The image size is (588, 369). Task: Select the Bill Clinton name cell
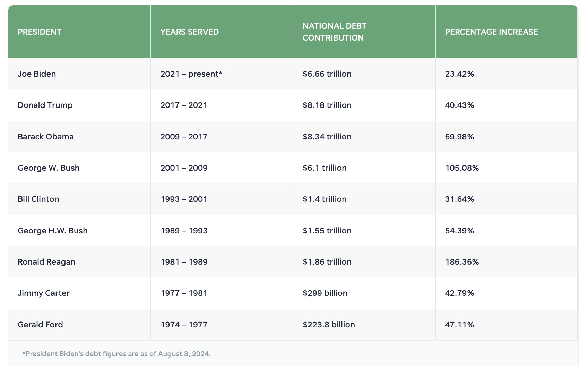click(38, 199)
